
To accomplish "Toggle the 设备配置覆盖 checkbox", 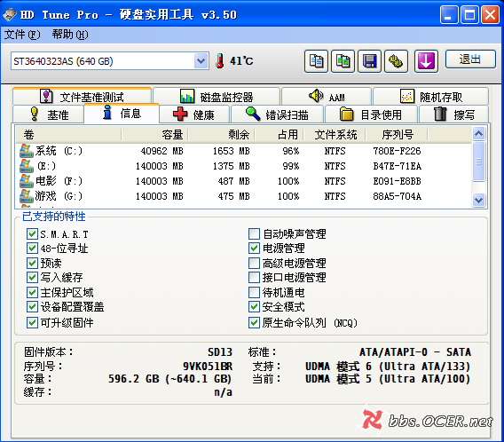I will tap(32, 306).
